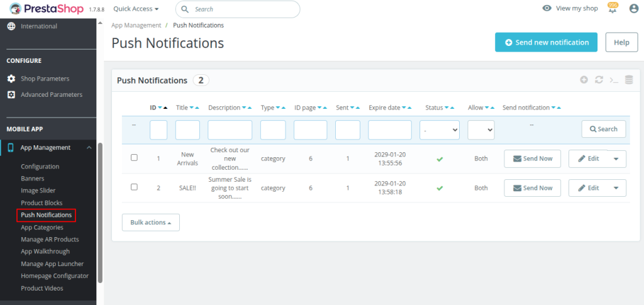Open Manage AR Products menu item
Viewport: 644px width, 305px height.
pyautogui.click(x=50, y=240)
